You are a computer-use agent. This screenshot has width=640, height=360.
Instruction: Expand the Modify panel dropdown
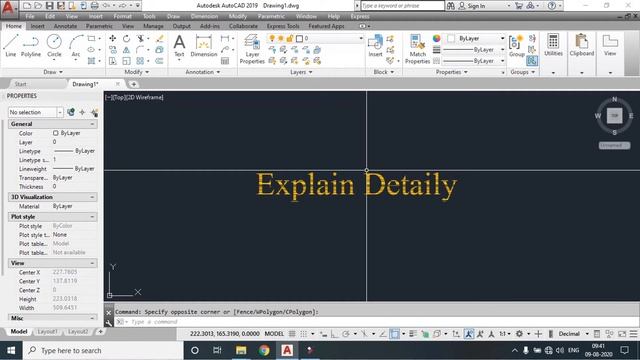[x=136, y=72]
